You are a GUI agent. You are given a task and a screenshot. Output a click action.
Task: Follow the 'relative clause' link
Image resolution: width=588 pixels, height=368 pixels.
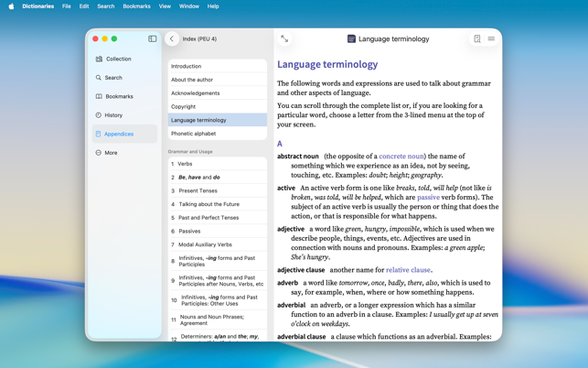point(408,270)
